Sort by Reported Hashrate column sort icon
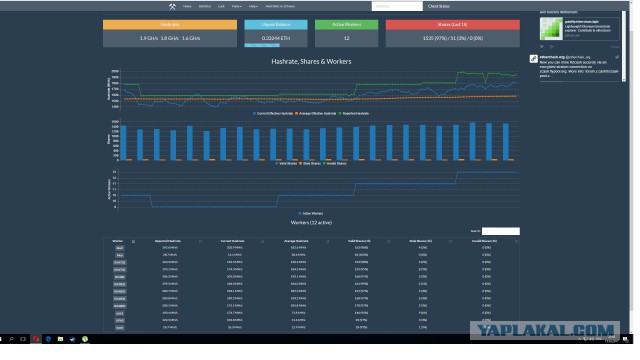Screen dimensions: 640x360 [200, 242]
